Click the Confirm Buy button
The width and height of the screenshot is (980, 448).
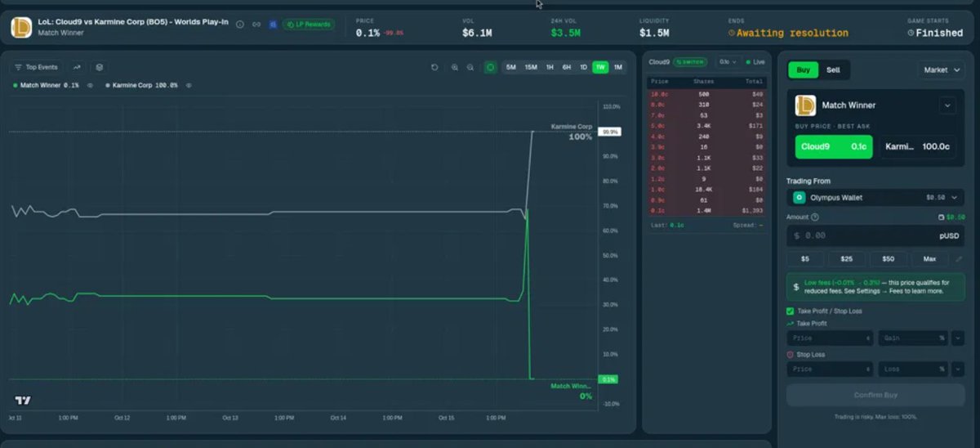(x=875, y=395)
